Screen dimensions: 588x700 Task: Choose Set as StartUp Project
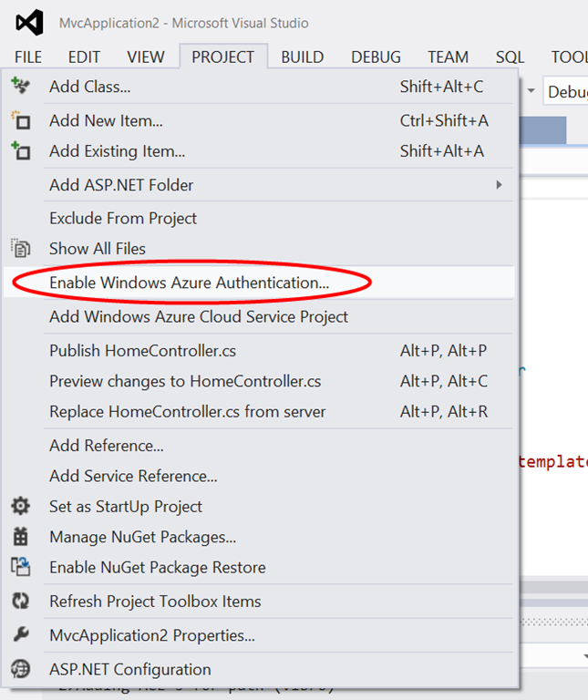point(259,506)
